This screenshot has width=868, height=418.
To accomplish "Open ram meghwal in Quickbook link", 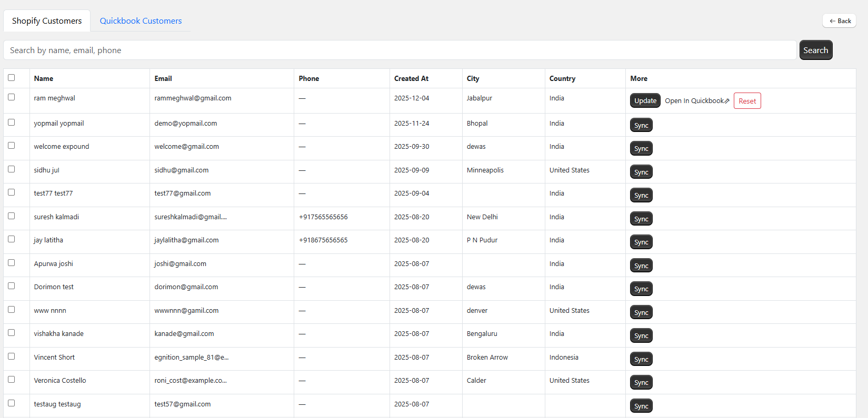I will [x=696, y=101].
